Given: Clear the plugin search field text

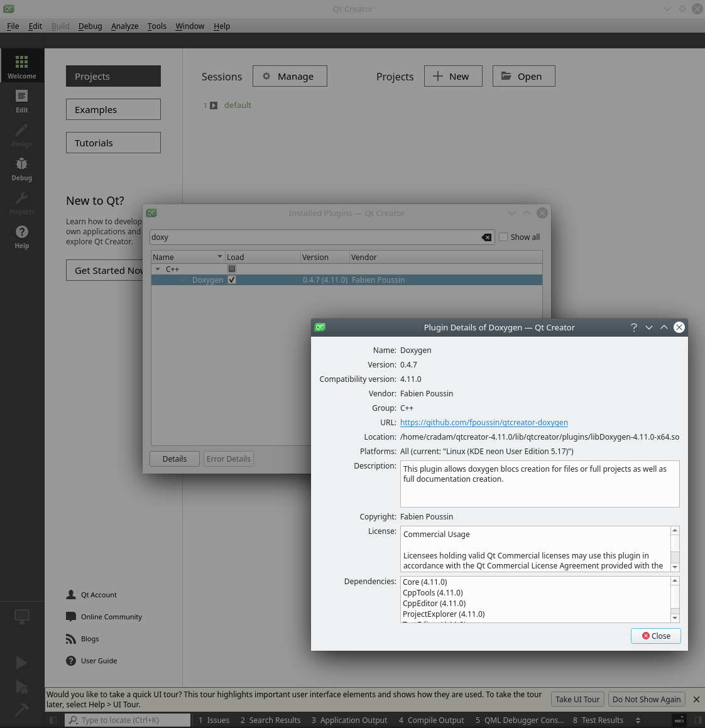Looking at the screenshot, I should point(487,237).
